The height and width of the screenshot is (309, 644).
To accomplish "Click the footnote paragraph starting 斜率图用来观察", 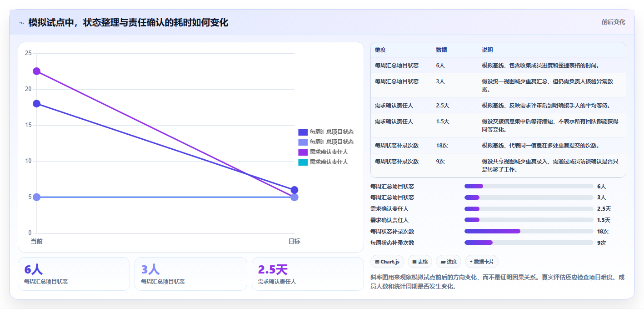I will (x=498, y=282).
